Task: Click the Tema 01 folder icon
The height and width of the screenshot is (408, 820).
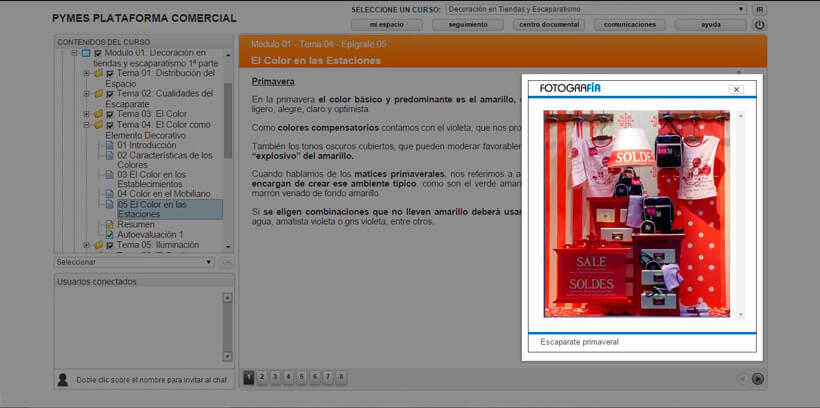Action: coord(98,73)
